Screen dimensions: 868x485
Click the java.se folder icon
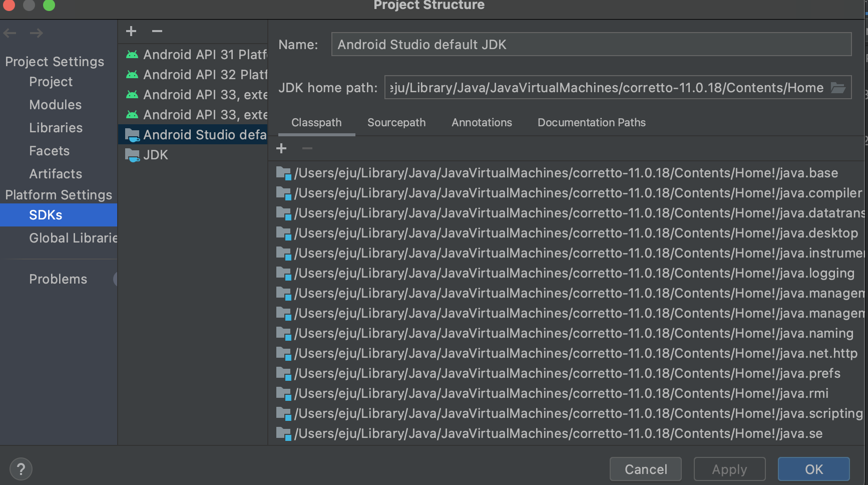pyautogui.click(x=284, y=434)
